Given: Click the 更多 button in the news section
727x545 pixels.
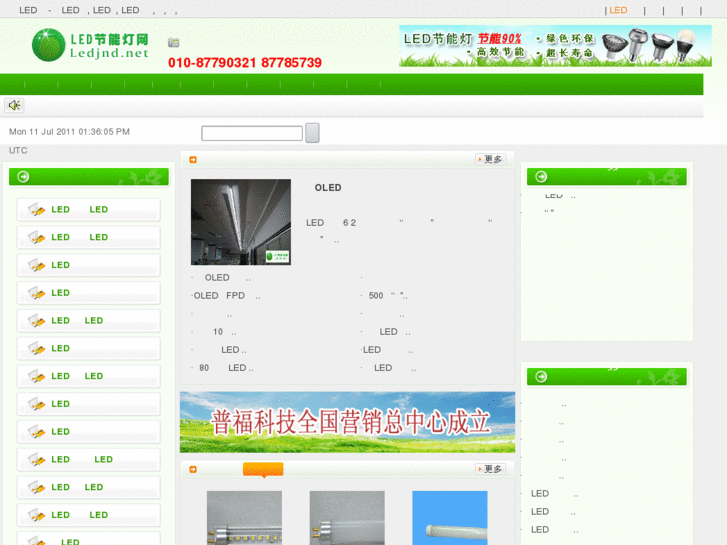Looking at the screenshot, I should click(491, 160).
